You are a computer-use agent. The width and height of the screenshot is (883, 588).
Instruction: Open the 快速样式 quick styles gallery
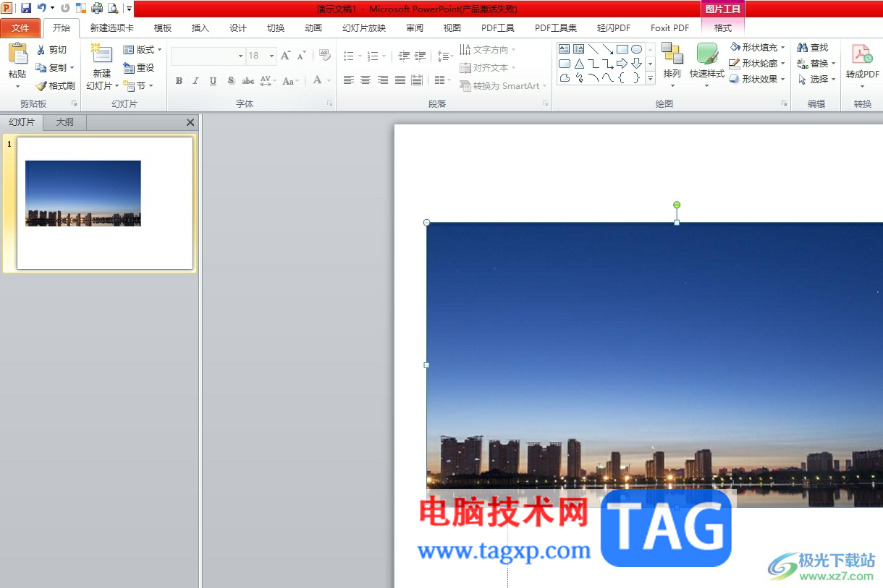[707, 65]
